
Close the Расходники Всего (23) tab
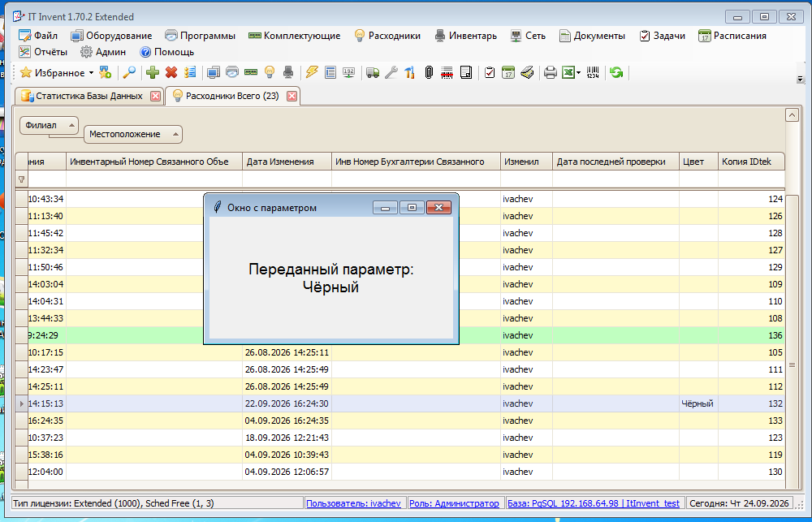coord(292,96)
